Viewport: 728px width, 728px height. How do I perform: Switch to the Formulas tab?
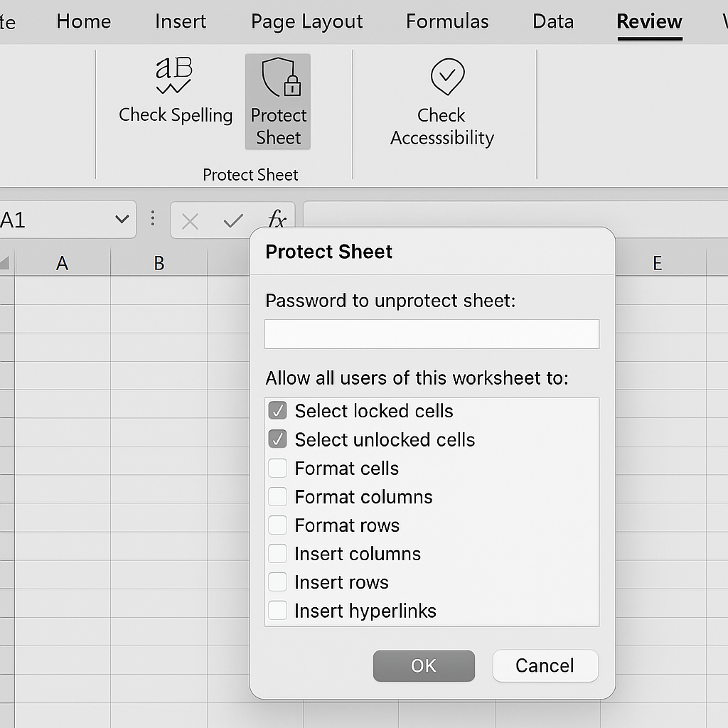(x=447, y=22)
